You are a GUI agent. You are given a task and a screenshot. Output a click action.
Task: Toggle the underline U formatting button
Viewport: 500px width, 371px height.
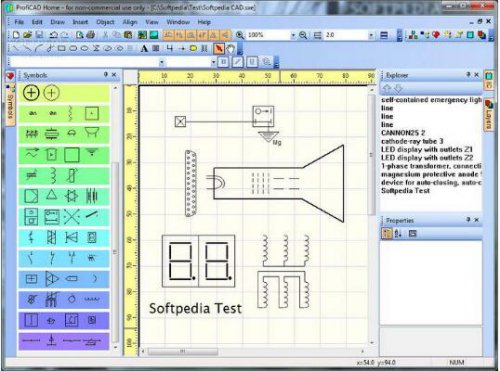252,62
